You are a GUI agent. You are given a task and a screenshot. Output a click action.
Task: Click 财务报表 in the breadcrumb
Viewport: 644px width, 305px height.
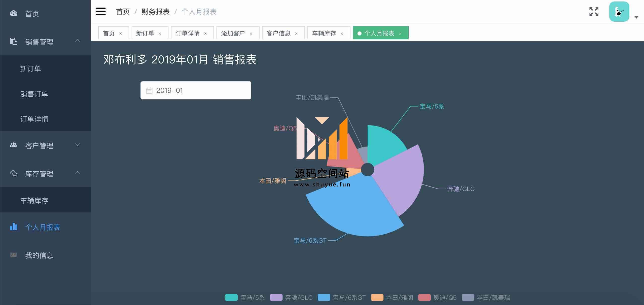point(155,12)
